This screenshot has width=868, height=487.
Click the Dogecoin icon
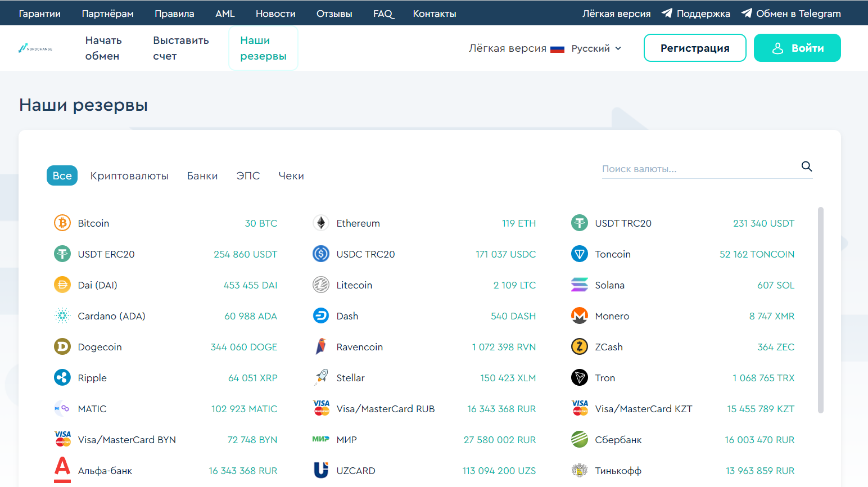62,347
